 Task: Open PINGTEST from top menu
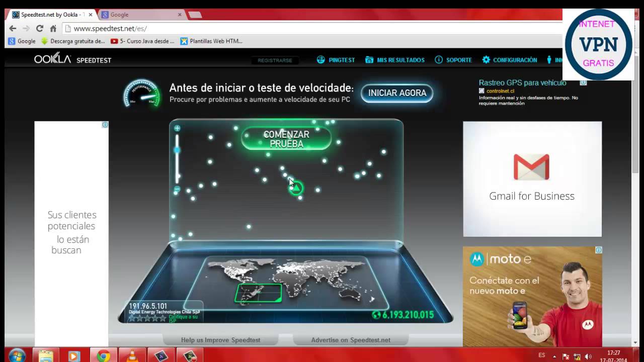pyautogui.click(x=342, y=60)
